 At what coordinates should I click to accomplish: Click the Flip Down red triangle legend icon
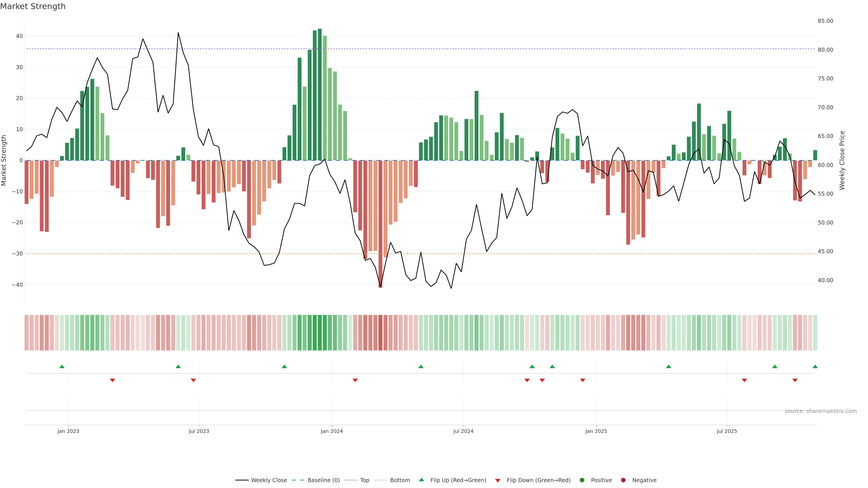coord(498,481)
